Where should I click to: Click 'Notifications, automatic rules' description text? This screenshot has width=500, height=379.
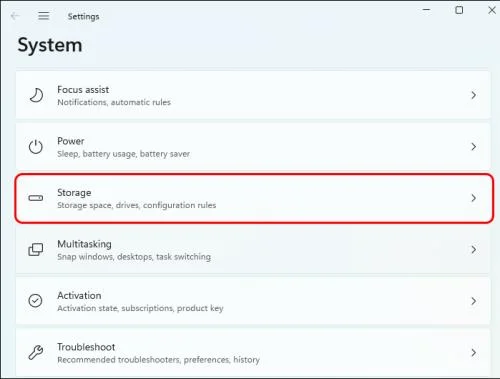tap(114, 102)
